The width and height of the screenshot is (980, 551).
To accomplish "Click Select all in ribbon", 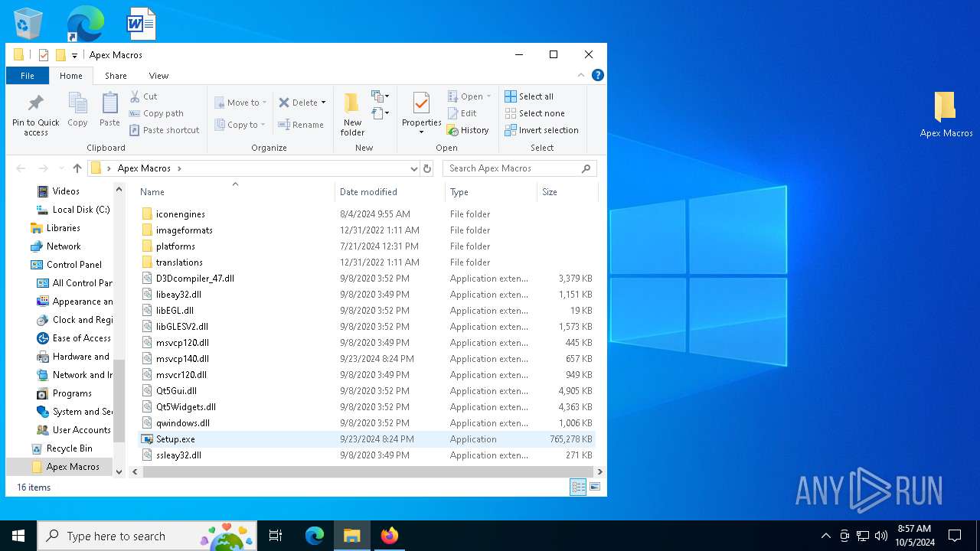I will click(529, 96).
